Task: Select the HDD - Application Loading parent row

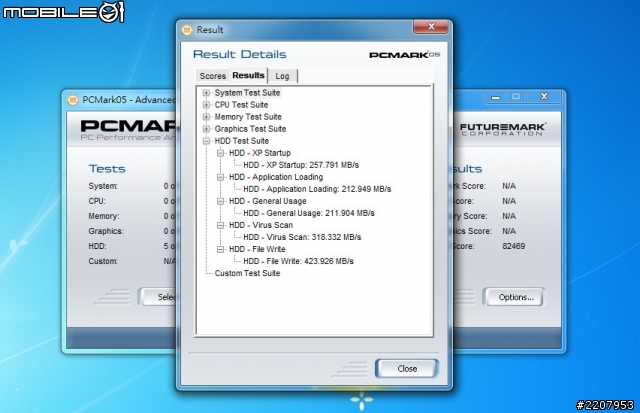Action: pyautogui.click(x=276, y=177)
